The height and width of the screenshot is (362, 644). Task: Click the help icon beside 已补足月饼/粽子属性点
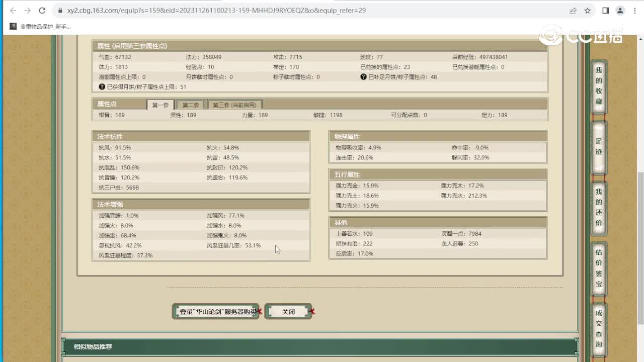point(363,77)
